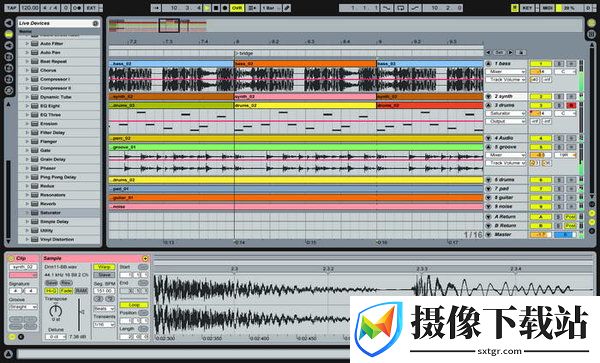Open File Browser 2 icon in sidebar
Image resolution: width=600 pixels, height=363 pixels.
(9, 68)
